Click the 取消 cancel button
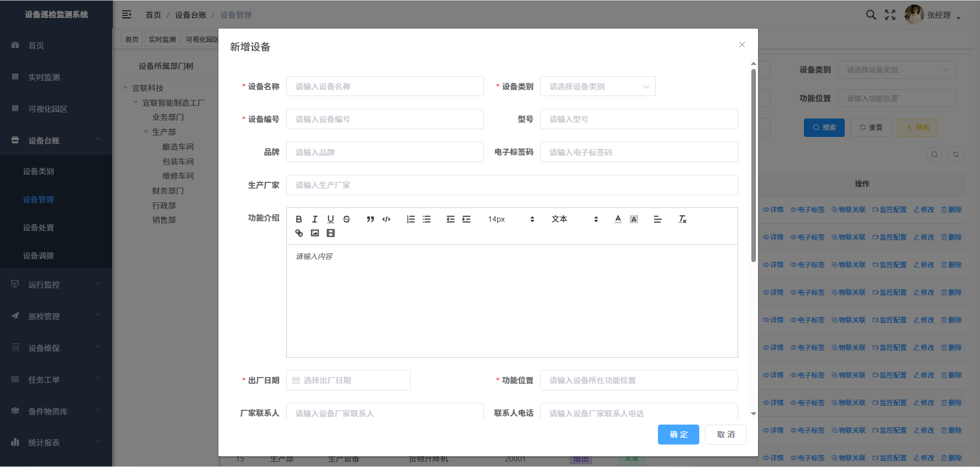Viewport: 980px width, 467px height. tap(725, 434)
